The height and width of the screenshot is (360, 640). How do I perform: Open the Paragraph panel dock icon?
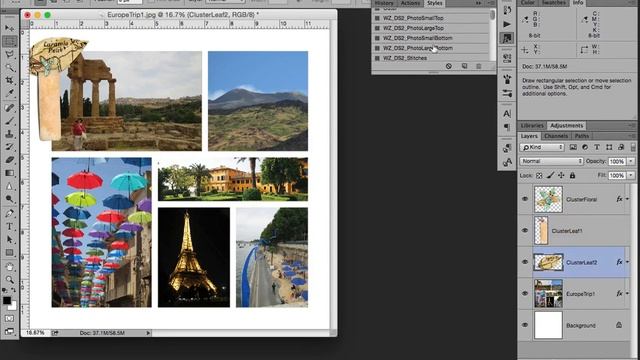pos(507,127)
